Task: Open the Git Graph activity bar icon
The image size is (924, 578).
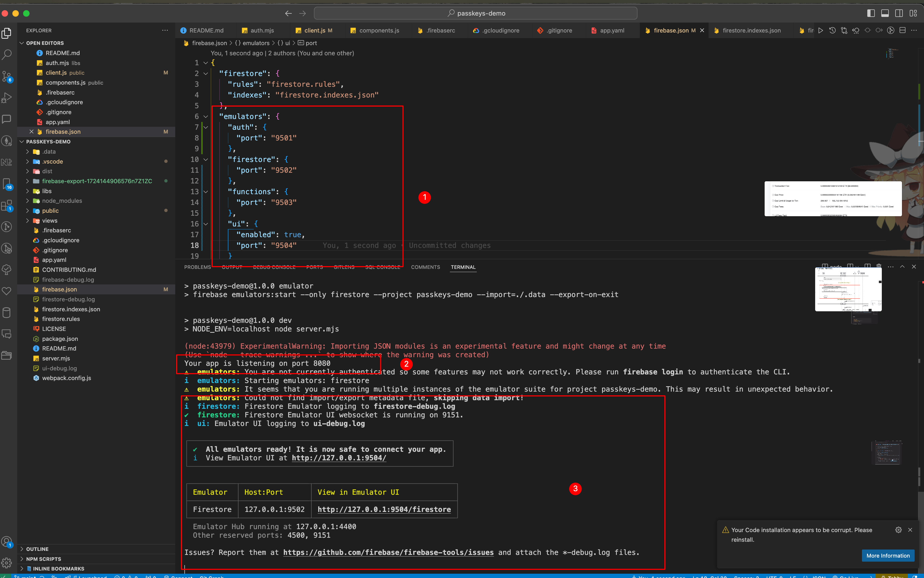Action: point(7,227)
